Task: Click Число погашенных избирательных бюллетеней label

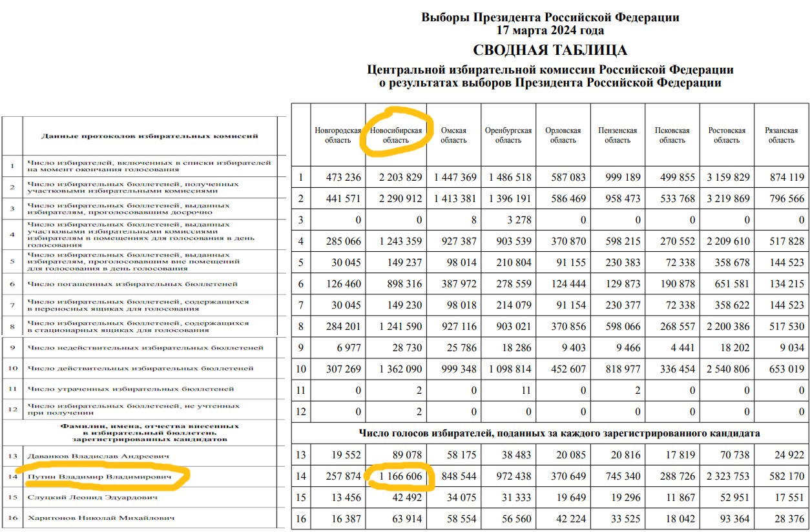Action: (132, 284)
